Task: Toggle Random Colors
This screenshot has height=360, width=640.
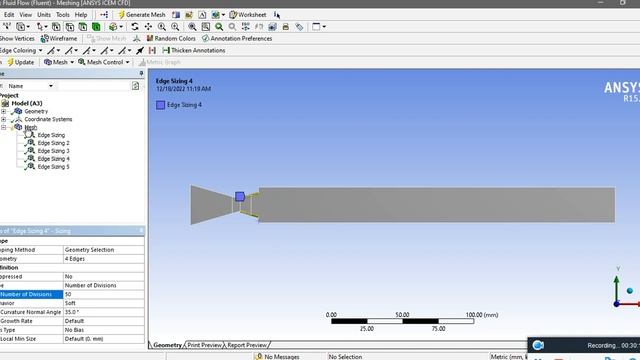Action: click(171, 38)
